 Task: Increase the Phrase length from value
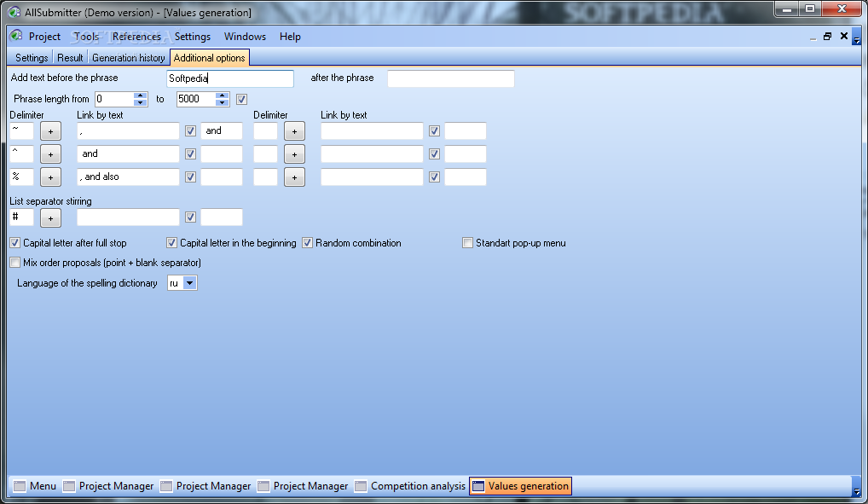click(141, 96)
